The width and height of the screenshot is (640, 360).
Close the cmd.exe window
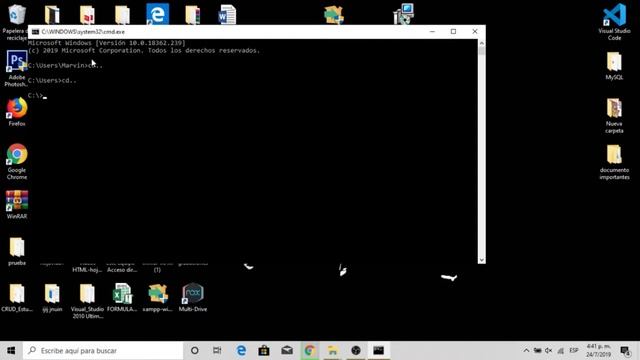(475, 32)
